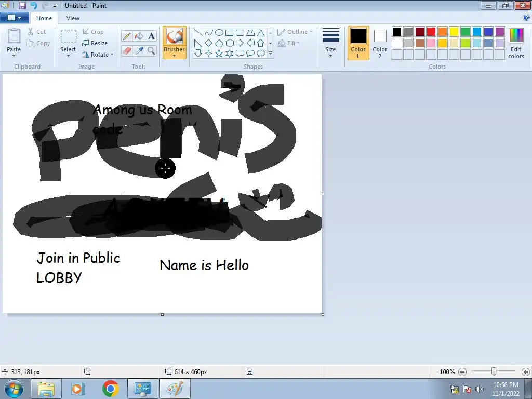Click the Paint Help icon

click(526, 18)
